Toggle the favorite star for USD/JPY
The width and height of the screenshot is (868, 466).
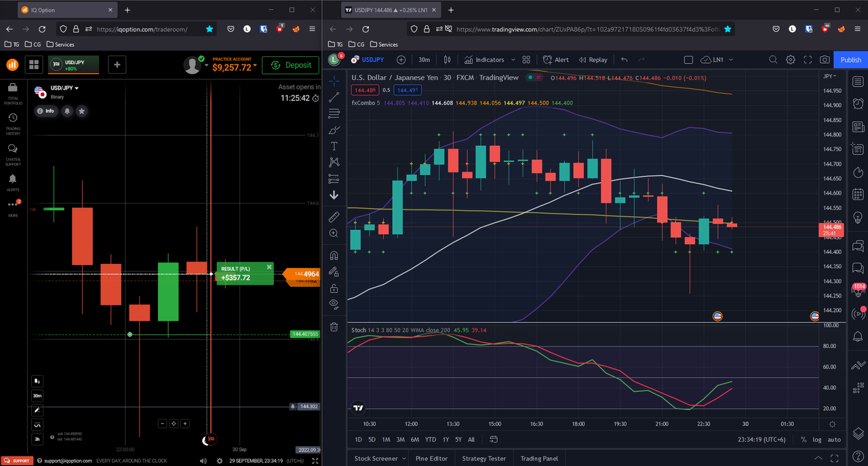coord(82,111)
